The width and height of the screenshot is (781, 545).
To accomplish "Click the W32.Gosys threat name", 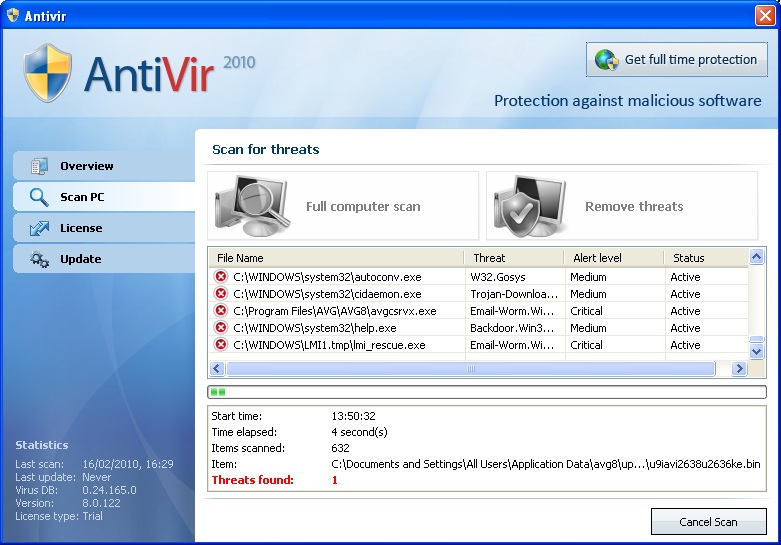I will (x=498, y=277).
